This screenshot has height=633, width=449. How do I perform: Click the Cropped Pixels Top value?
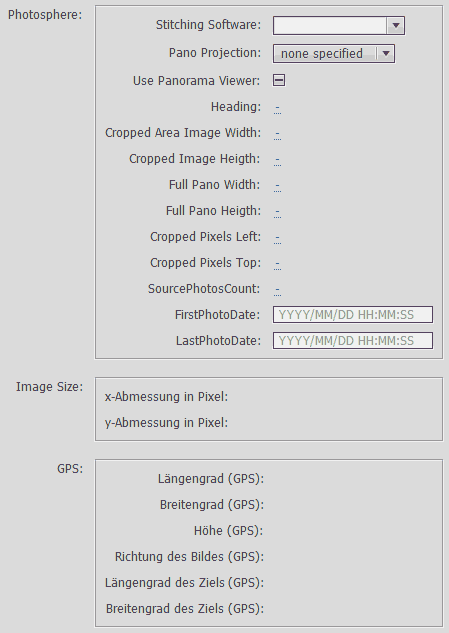tap(277, 264)
